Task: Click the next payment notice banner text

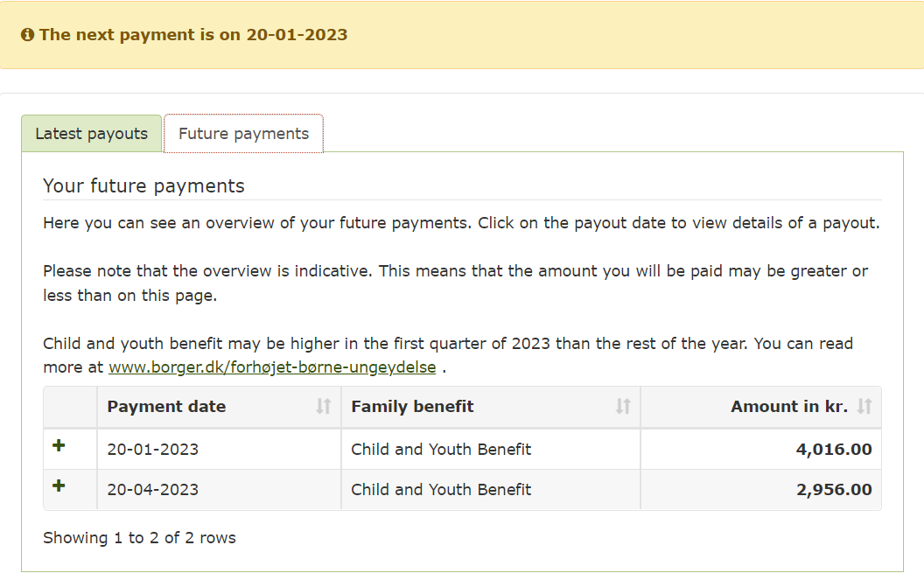Action: (x=193, y=35)
